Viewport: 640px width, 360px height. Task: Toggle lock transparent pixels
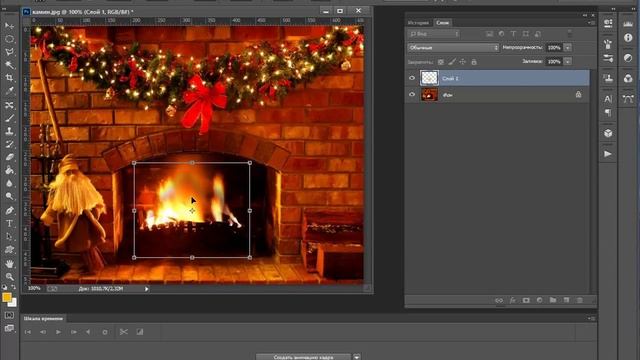click(x=441, y=62)
